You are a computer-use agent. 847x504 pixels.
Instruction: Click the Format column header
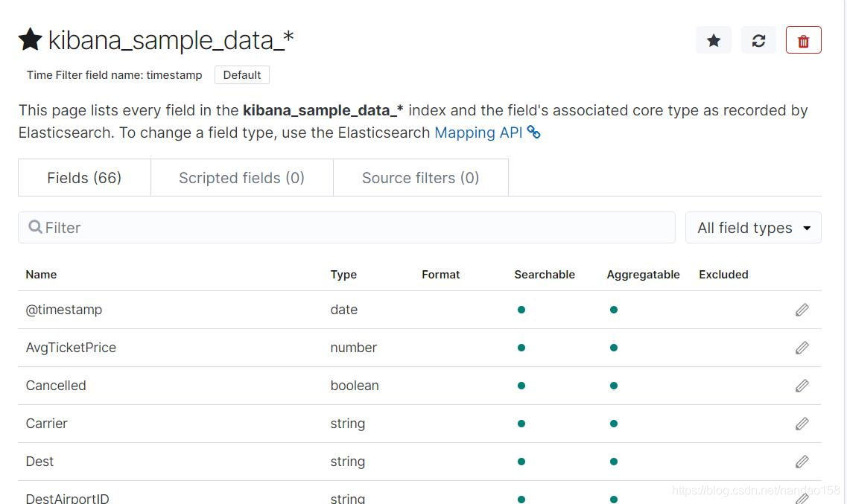pos(441,275)
